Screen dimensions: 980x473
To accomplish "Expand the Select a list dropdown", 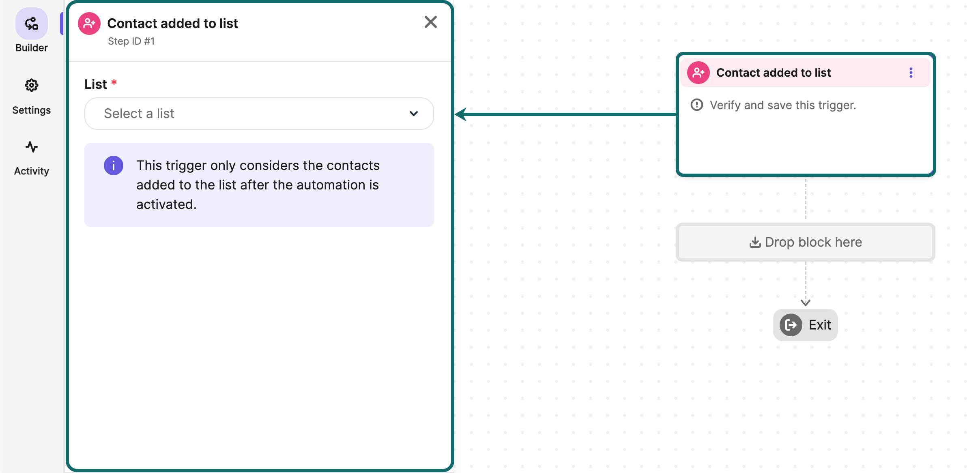I will coord(259,114).
